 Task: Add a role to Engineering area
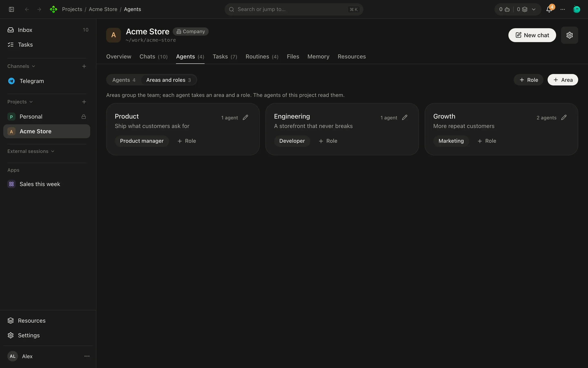click(328, 141)
